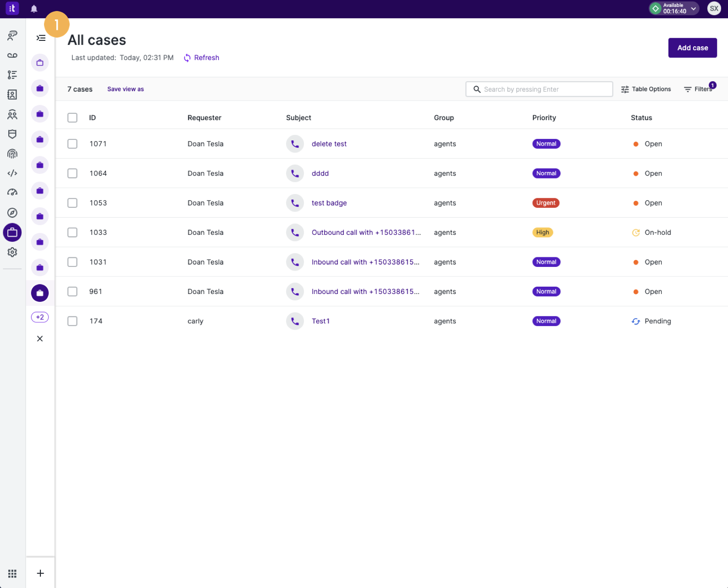Click the refresh circular arrow icon

pyautogui.click(x=187, y=58)
